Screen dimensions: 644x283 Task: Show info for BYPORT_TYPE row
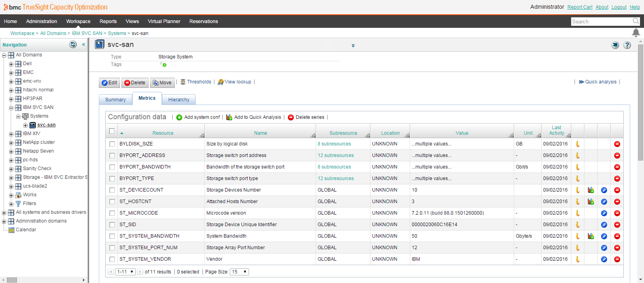578,178
